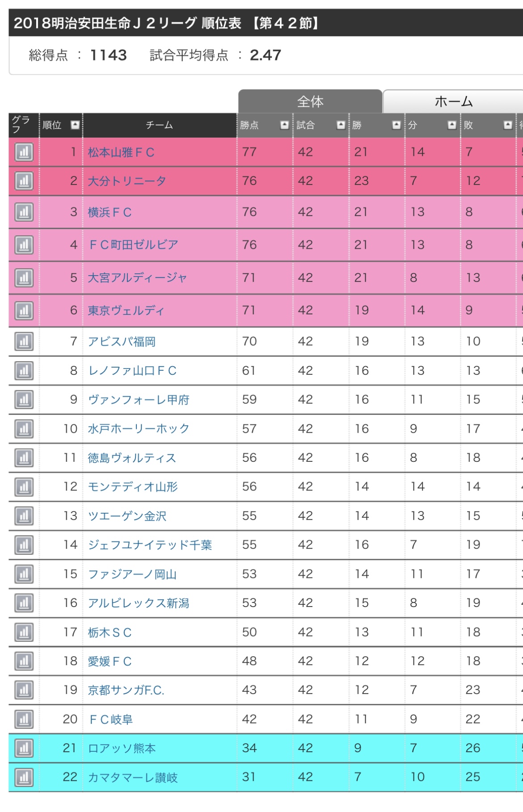The image size is (523, 812).
Task: Open graph icon for 松本山雅FC
Action: (x=24, y=152)
